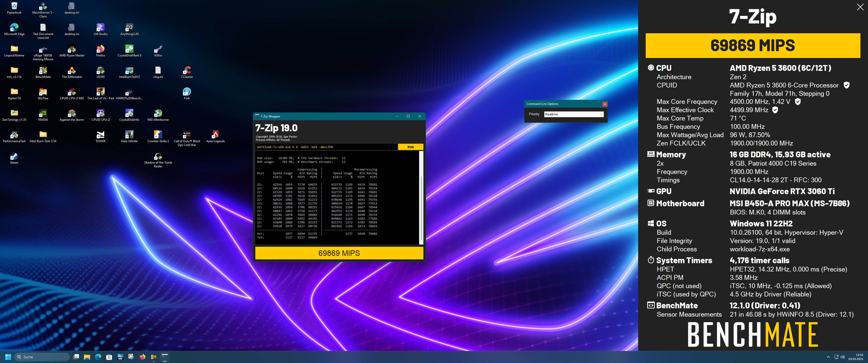Open the Priority dropdown set to Realtime
868x363 pixels.
pos(574,114)
